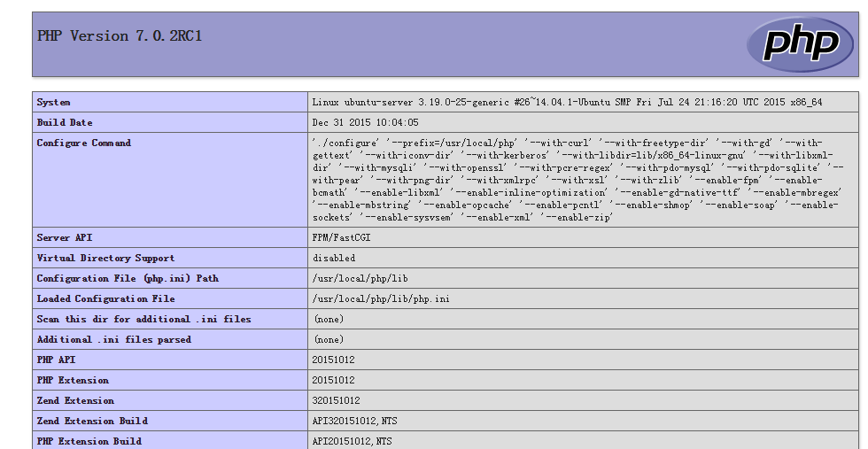Click the FPM/FastCGI value cell

583,237
